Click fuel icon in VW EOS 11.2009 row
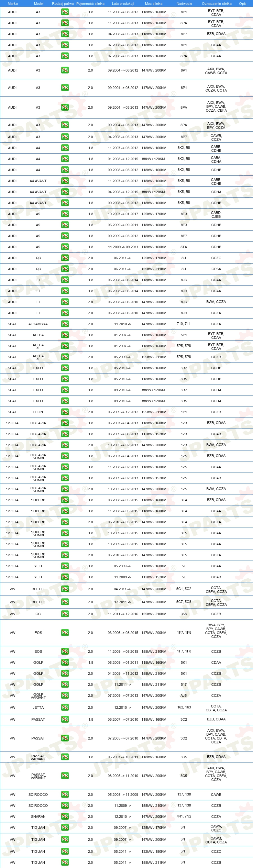253x868 pixels. click(x=65, y=651)
